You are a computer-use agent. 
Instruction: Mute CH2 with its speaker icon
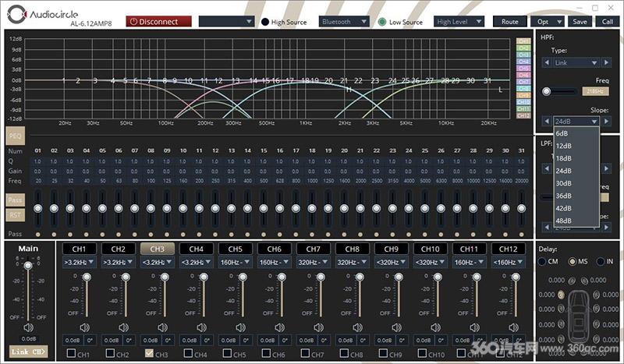123,327
